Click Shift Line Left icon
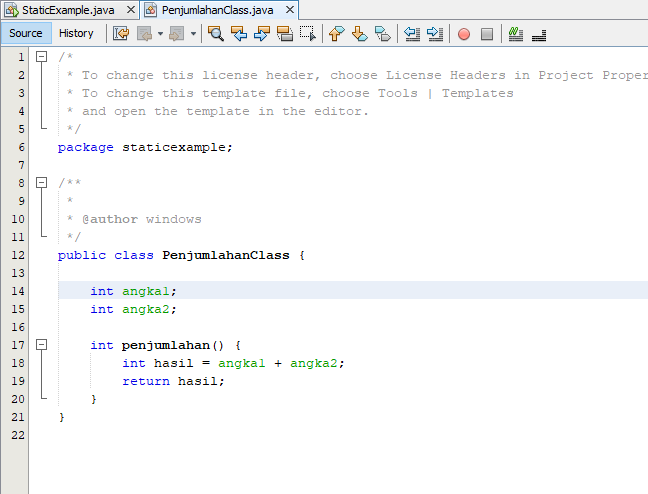The width and height of the screenshot is (648, 494). (412, 33)
